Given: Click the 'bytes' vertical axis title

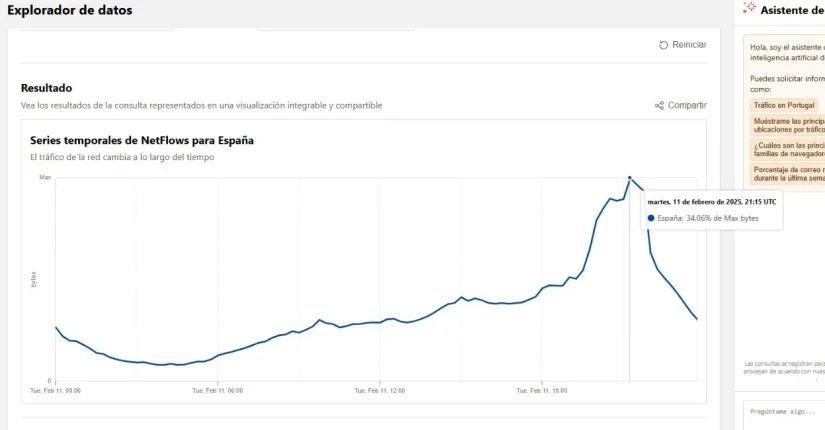Looking at the screenshot, I should click(x=34, y=280).
